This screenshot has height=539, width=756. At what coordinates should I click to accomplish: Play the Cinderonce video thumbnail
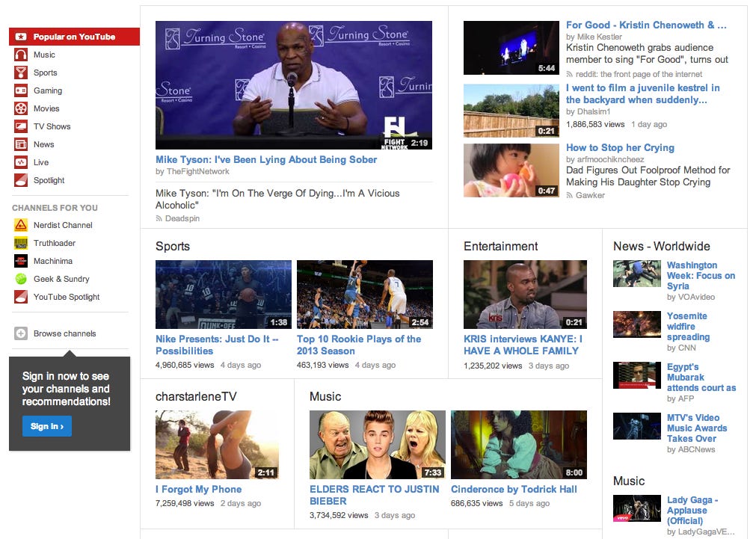(x=519, y=445)
